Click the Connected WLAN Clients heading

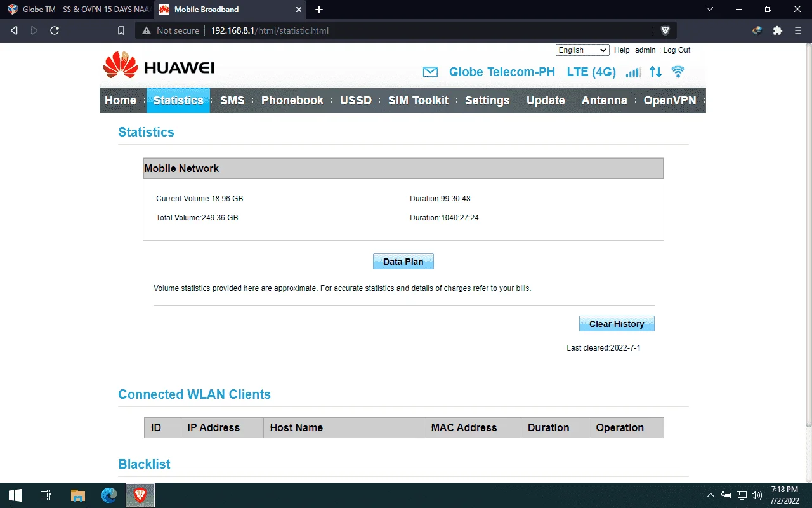pos(194,394)
